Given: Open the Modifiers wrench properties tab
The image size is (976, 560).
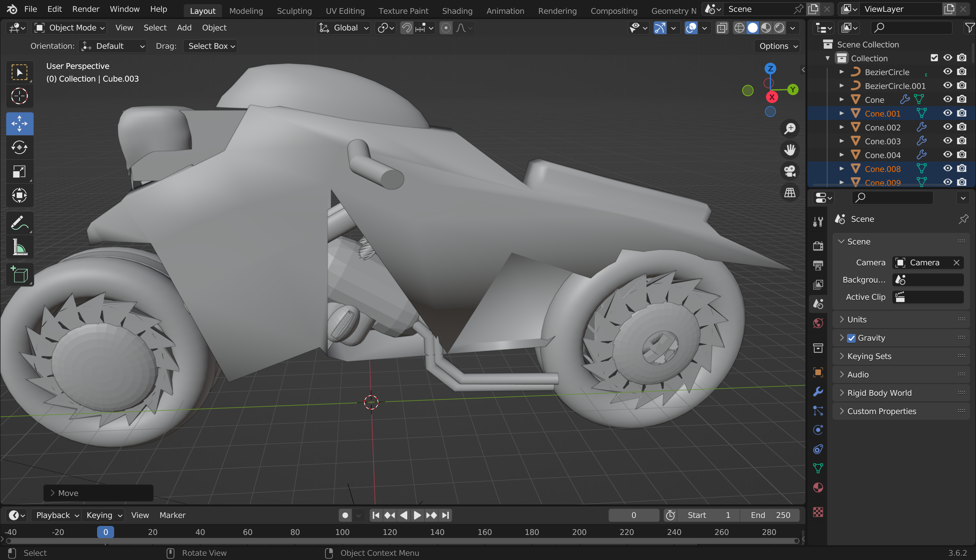Looking at the screenshot, I should click(x=818, y=391).
